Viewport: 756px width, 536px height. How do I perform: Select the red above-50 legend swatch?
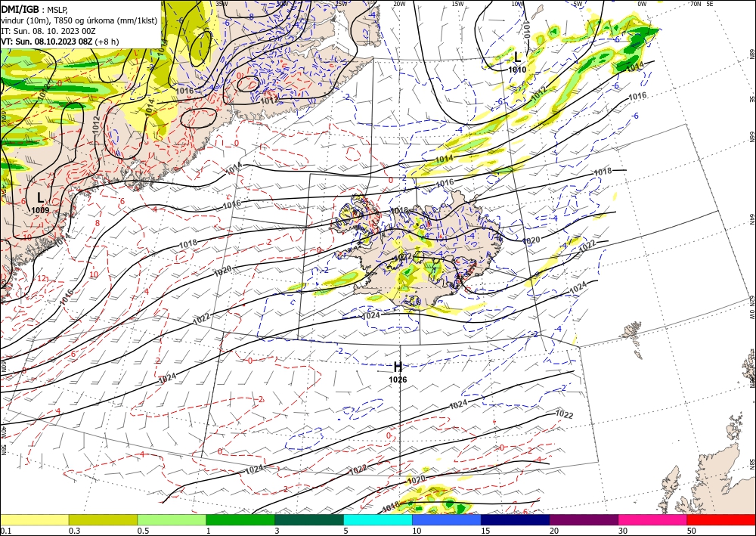click(721, 519)
